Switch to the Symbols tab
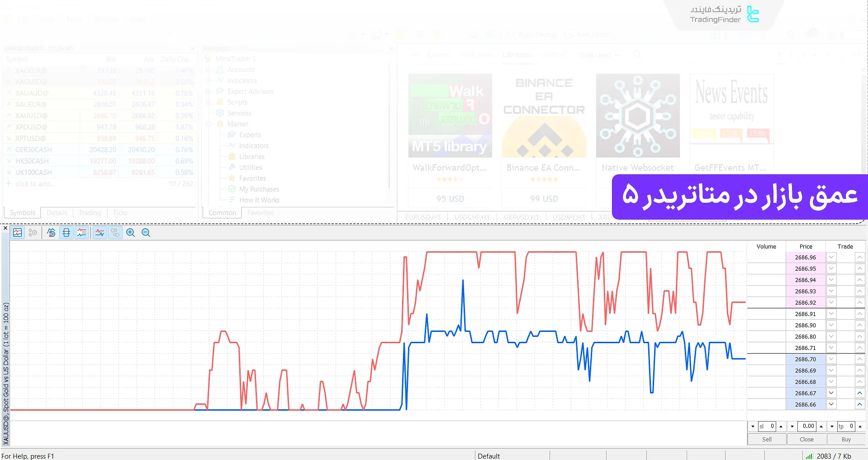This screenshot has height=460, width=868. point(23,213)
